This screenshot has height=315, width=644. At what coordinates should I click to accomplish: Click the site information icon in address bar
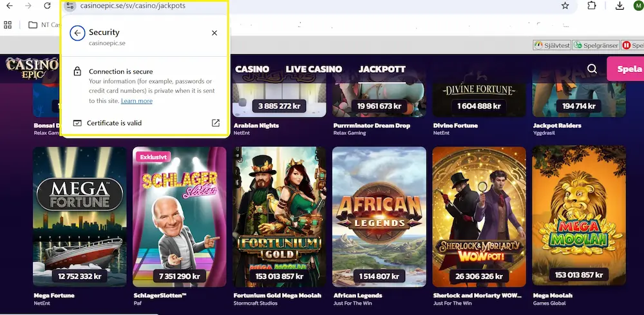[x=70, y=6]
